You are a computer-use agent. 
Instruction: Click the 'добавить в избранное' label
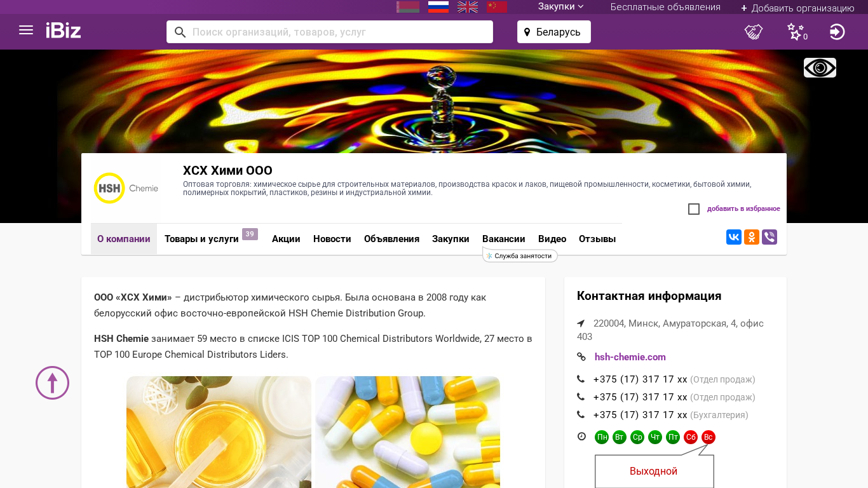(743, 209)
